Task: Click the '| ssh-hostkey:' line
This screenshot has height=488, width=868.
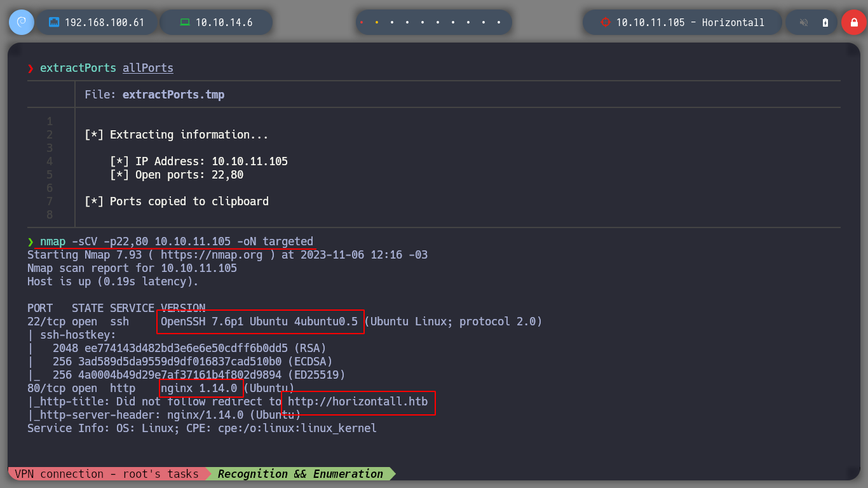Action: (72, 335)
